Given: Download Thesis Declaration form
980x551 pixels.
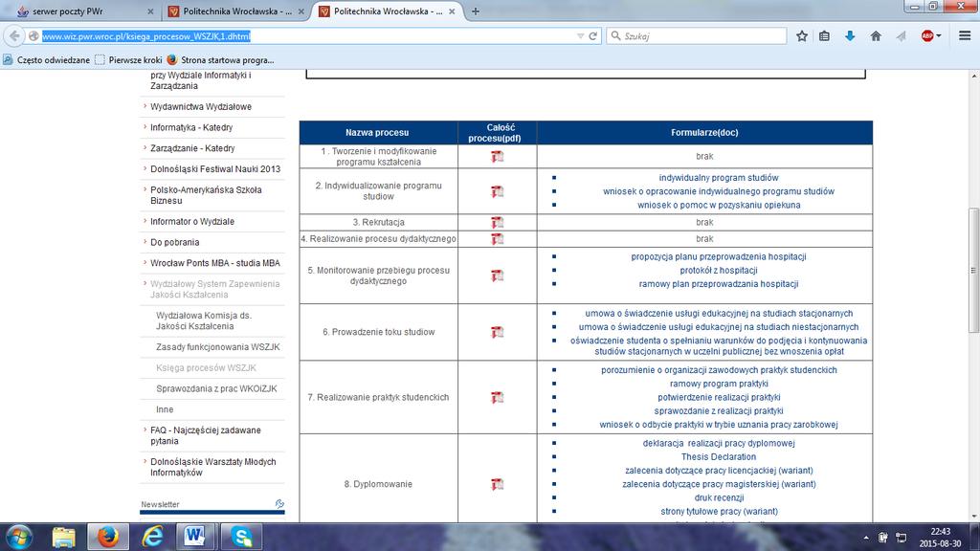Looking at the screenshot, I should pos(719,456).
